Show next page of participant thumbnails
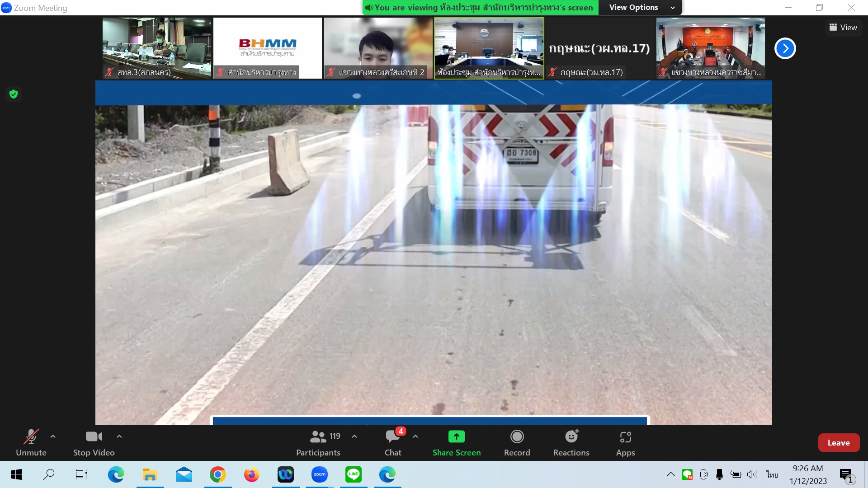The image size is (868, 488). coord(785,48)
